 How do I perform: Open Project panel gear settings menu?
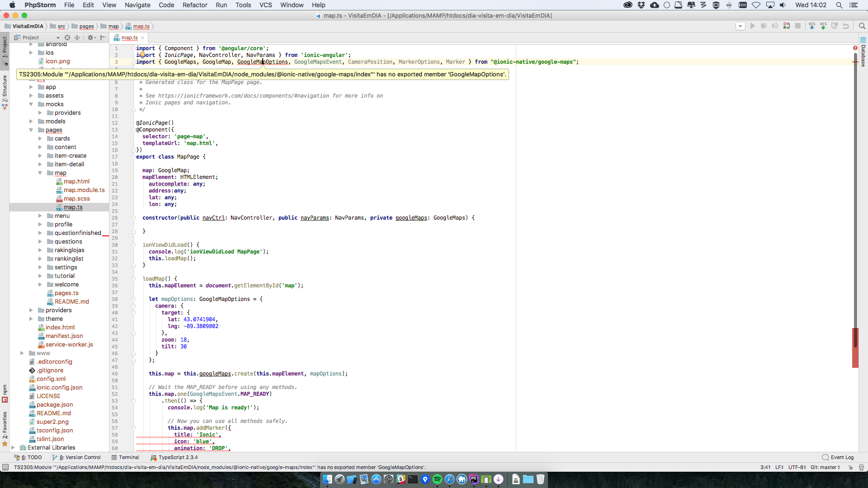pyautogui.click(x=91, y=38)
